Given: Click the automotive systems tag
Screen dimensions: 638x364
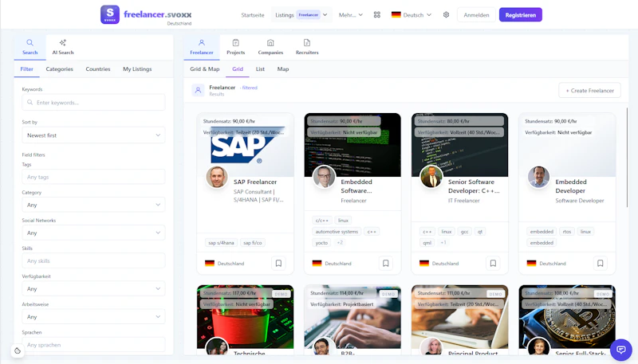Looking at the screenshot, I should pyautogui.click(x=337, y=232).
